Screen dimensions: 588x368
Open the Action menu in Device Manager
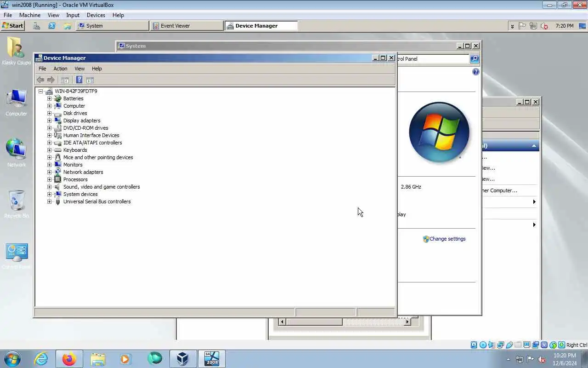click(x=60, y=69)
